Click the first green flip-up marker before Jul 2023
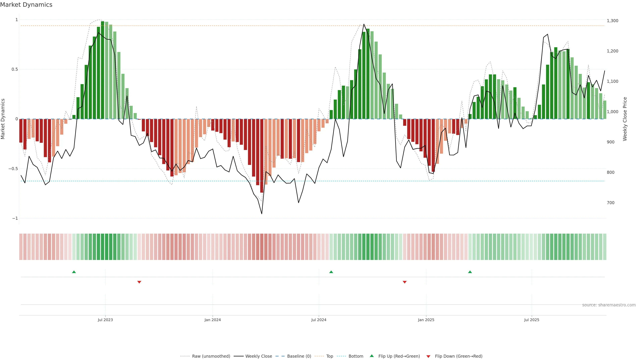 pyautogui.click(x=74, y=272)
